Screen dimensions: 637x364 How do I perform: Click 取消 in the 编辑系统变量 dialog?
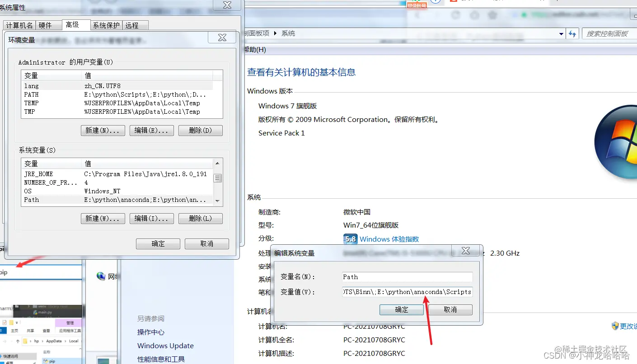pos(450,310)
